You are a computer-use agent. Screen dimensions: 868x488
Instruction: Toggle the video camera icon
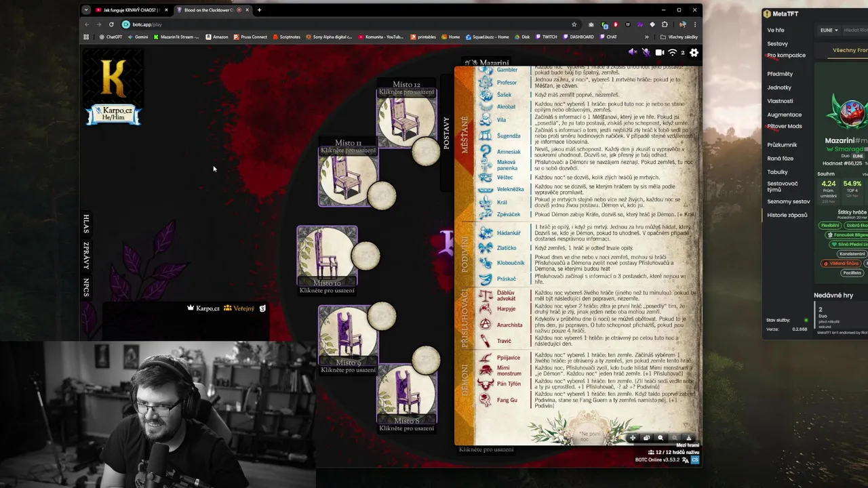(660, 52)
